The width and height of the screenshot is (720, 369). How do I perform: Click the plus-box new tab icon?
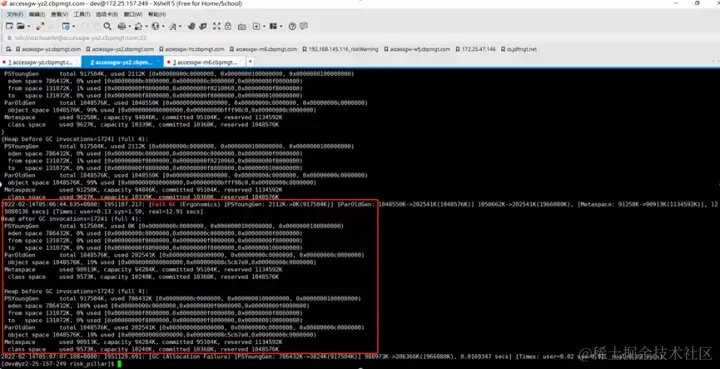tap(257, 26)
